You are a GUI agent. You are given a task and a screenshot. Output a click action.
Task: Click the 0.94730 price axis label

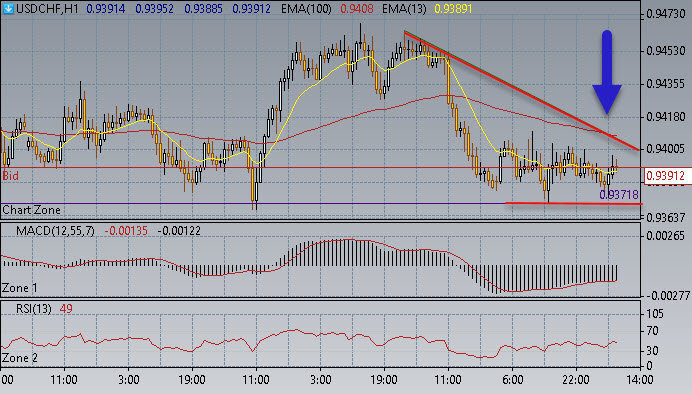tap(666, 14)
